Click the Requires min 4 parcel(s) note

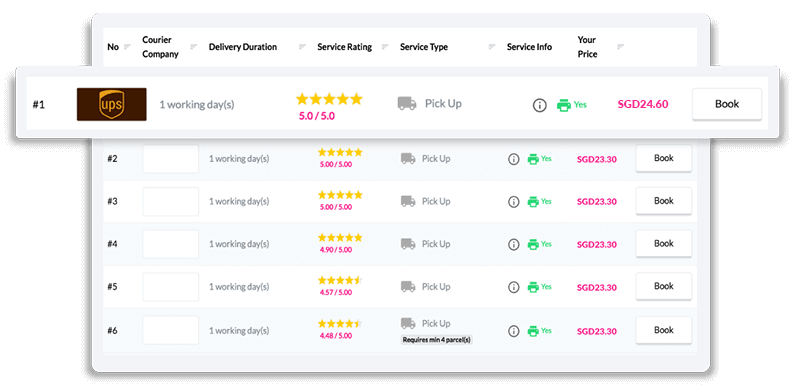[x=437, y=339]
